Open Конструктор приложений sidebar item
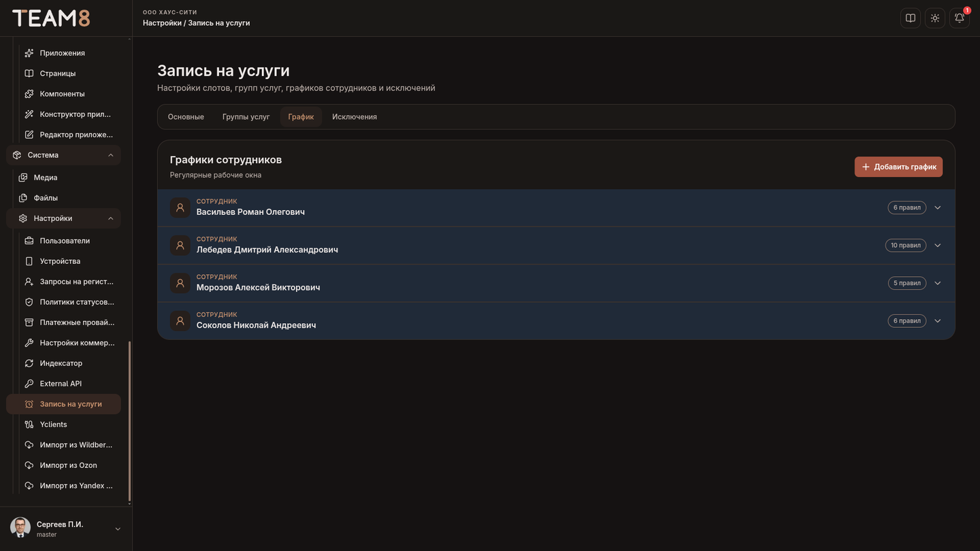This screenshot has width=980, height=551. click(x=70, y=114)
